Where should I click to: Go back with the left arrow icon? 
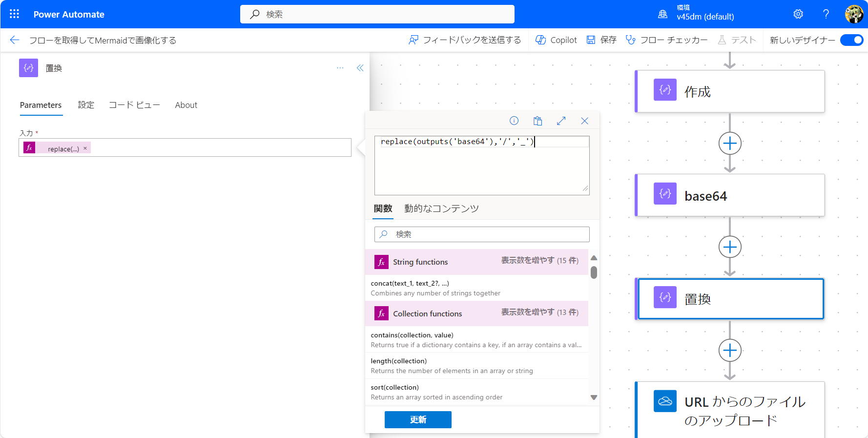click(x=15, y=40)
